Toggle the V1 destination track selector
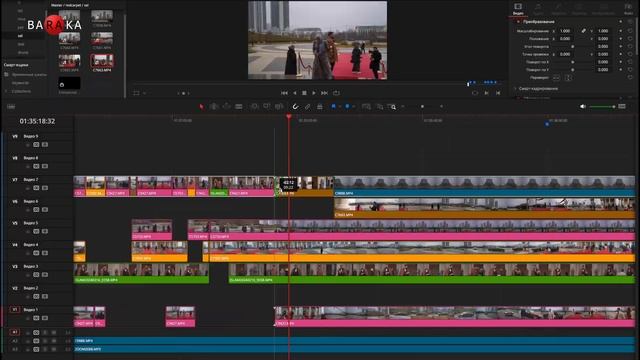This screenshot has width=640, height=360. [15, 310]
